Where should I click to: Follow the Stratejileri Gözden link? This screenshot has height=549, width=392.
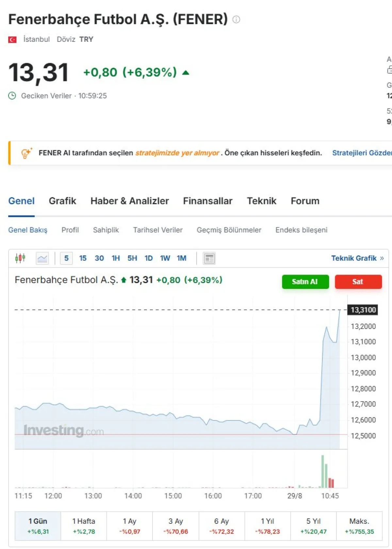click(x=362, y=153)
